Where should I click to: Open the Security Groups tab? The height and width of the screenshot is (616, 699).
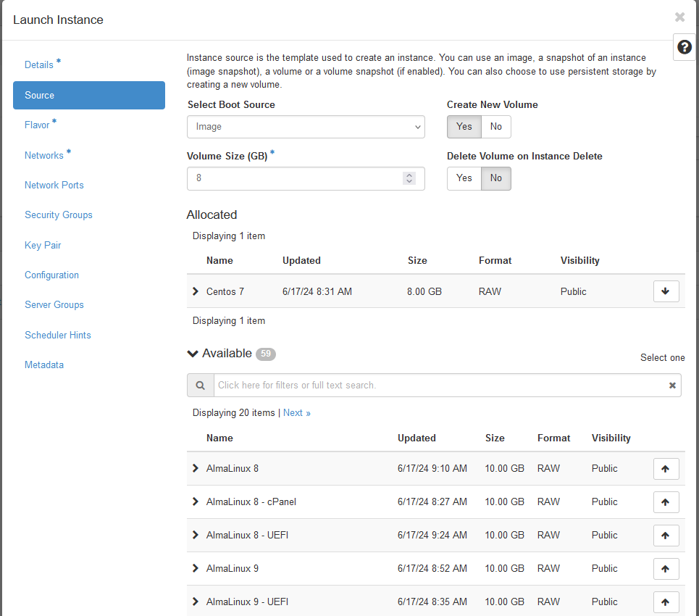59,215
